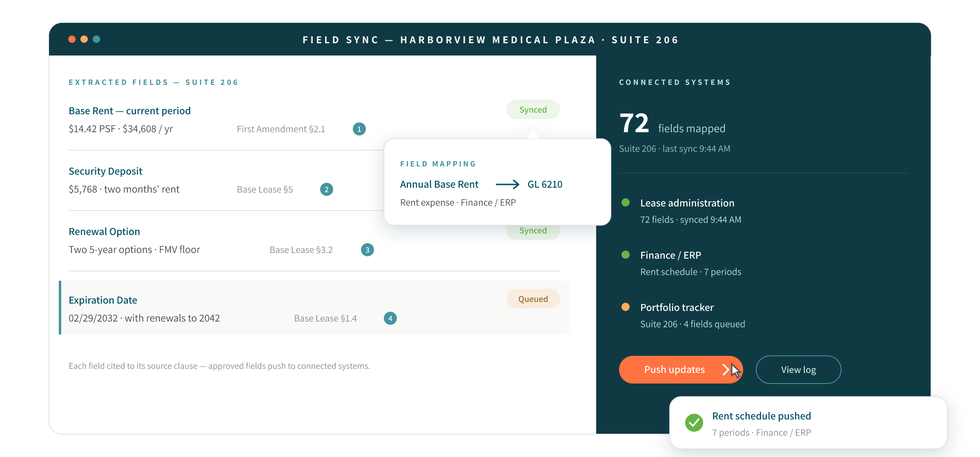Click 72 fields · synced 9:44 AM

[690, 220]
